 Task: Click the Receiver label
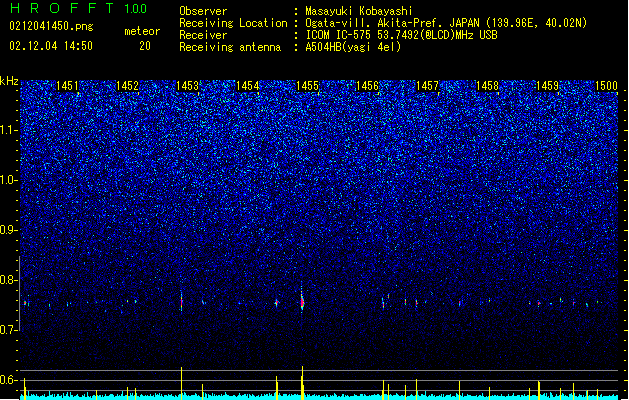click(203, 35)
